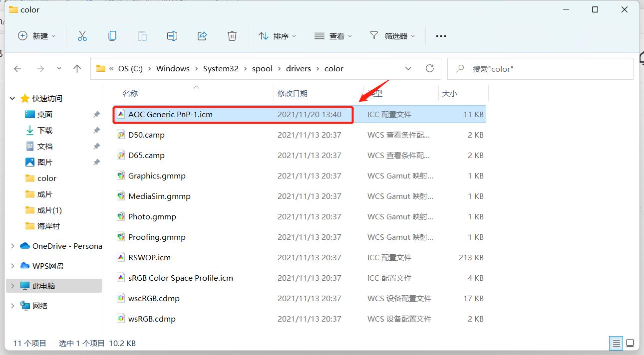Open the See more (...) menu
This screenshot has width=644, height=355.
[440, 35]
